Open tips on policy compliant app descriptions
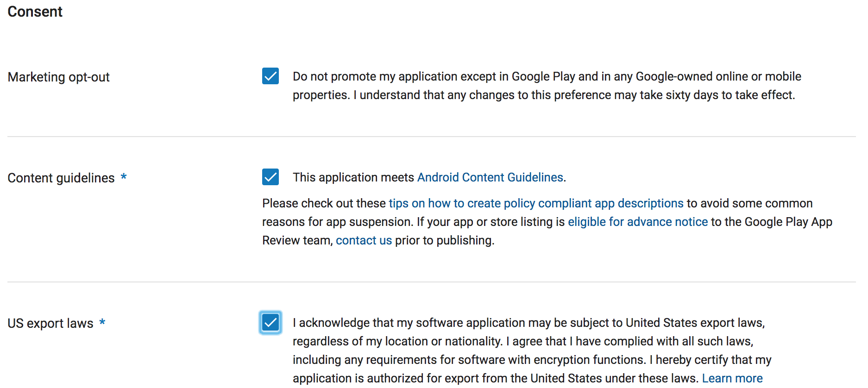 [536, 203]
